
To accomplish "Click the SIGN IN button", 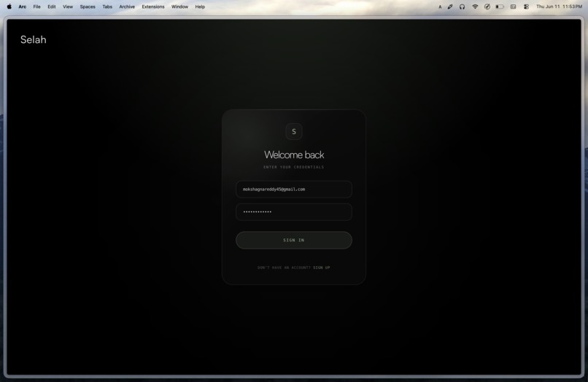I will pyautogui.click(x=294, y=241).
